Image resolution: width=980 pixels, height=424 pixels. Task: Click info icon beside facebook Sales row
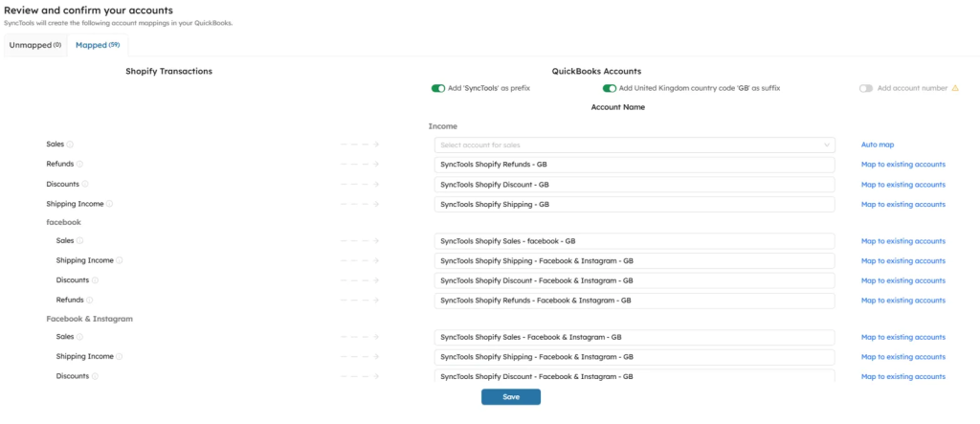(79, 241)
